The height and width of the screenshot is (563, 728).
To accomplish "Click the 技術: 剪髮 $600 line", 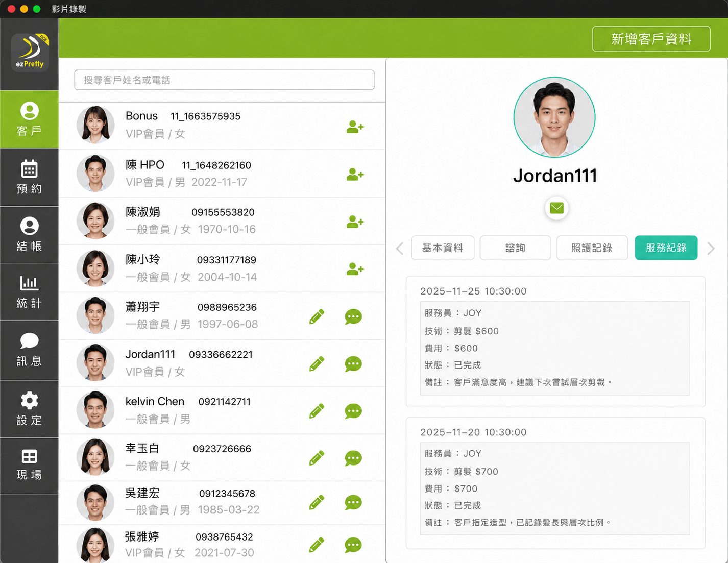I will tap(462, 331).
